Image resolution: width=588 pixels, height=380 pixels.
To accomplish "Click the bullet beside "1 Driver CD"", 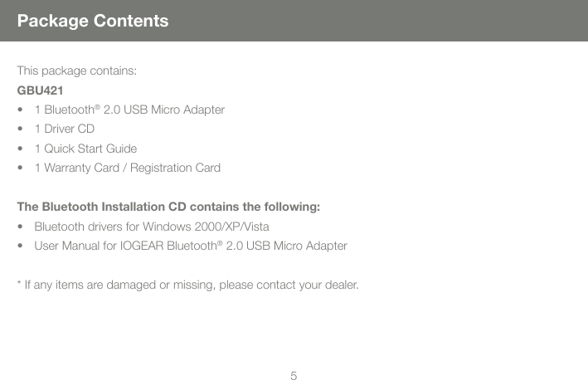I will click(x=20, y=129).
